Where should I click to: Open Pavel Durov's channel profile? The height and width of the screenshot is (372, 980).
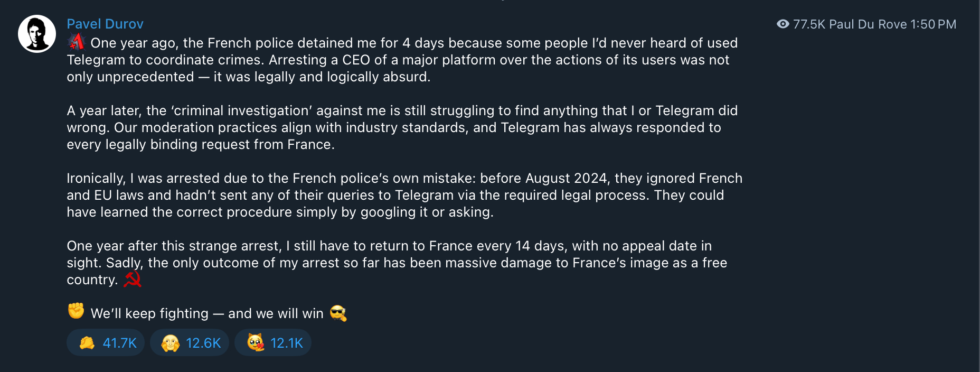(x=105, y=24)
